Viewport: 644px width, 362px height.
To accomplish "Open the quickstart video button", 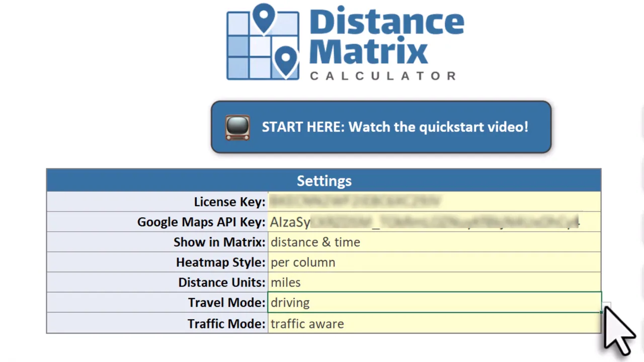I will click(381, 127).
